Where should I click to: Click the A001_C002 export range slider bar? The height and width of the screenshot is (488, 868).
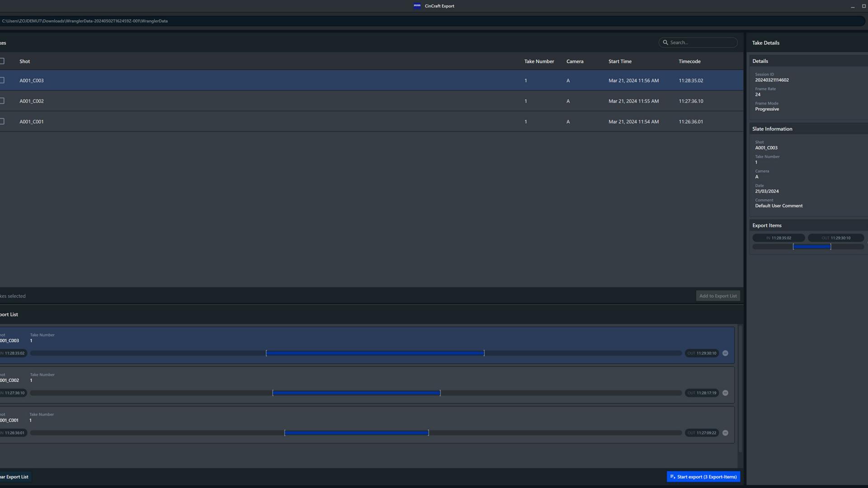click(356, 393)
